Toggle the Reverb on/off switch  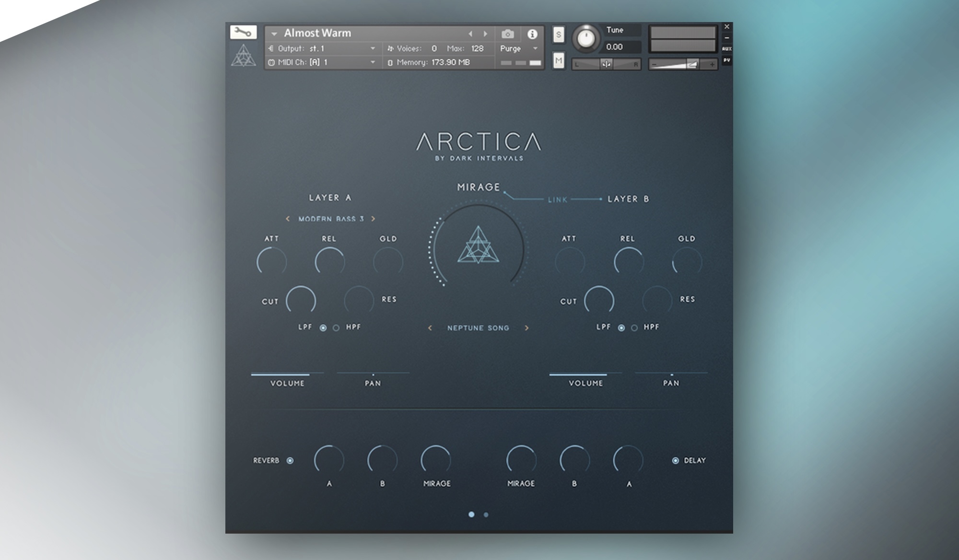click(290, 460)
